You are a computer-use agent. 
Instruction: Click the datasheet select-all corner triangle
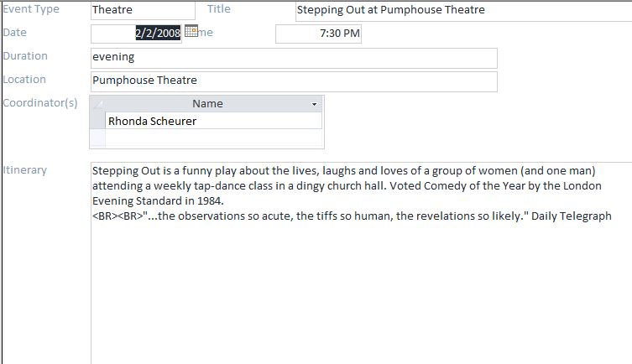tap(97, 104)
